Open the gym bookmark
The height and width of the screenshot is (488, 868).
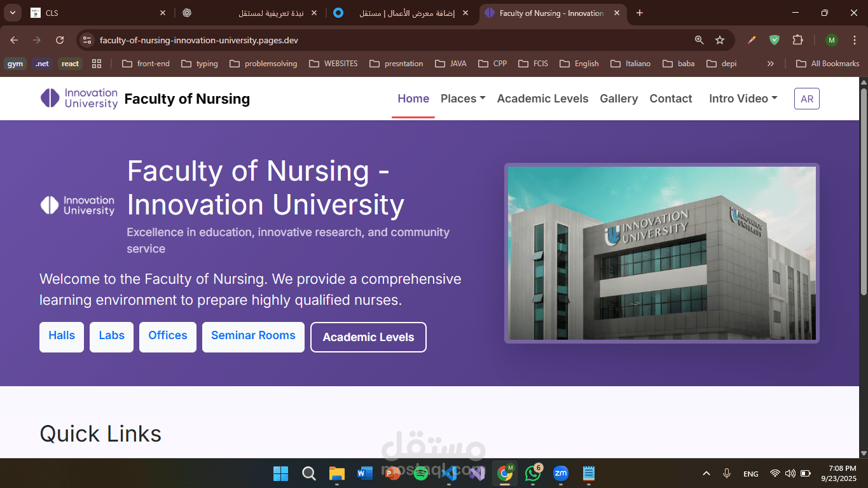(x=15, y=64)
